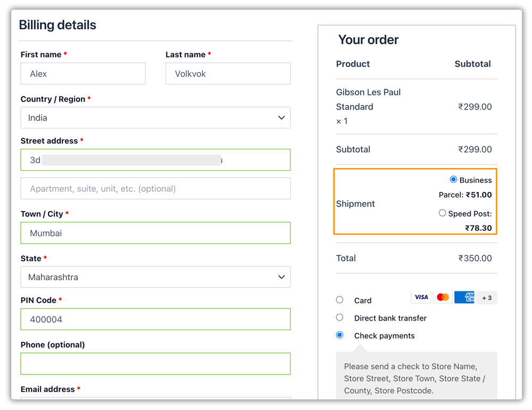
Task: Click the check payment instructions text
Action: 414,379
